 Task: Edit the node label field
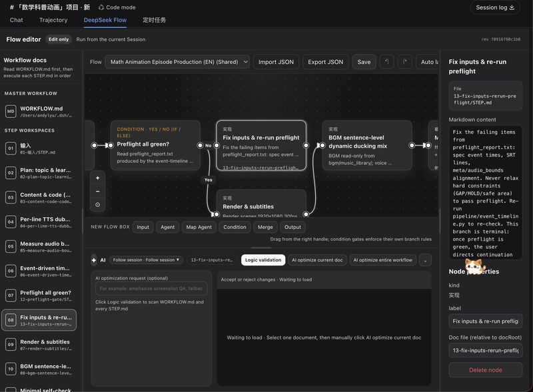[x=486, y=321]
